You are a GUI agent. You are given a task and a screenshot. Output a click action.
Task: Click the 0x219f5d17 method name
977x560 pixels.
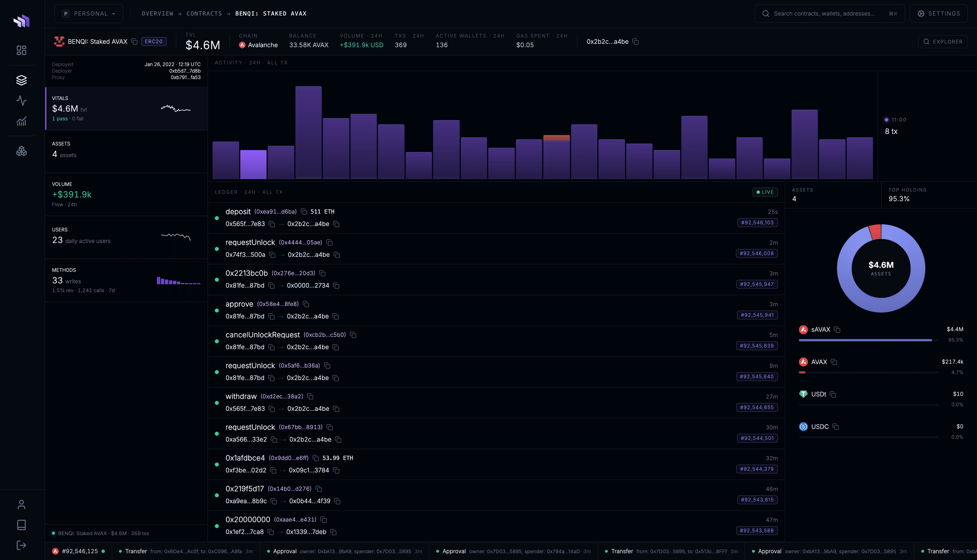tap(245, 489)
